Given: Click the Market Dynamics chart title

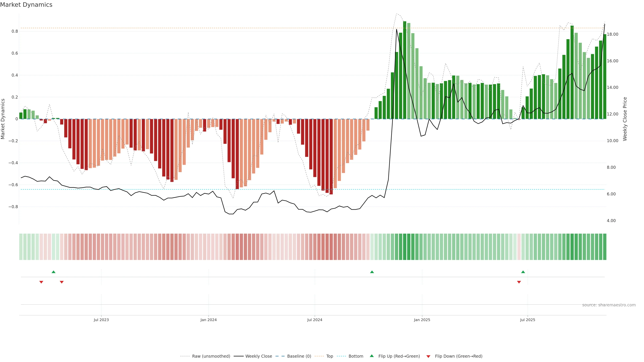Looking at the screenshot, I should [x=26, y=5].
